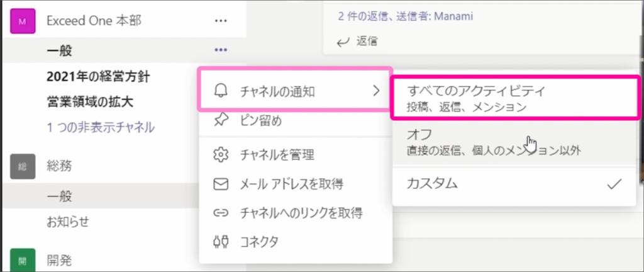Open チャネルを管理 menu entry
This screenshot has width=644, height=272.
(296, 155)
